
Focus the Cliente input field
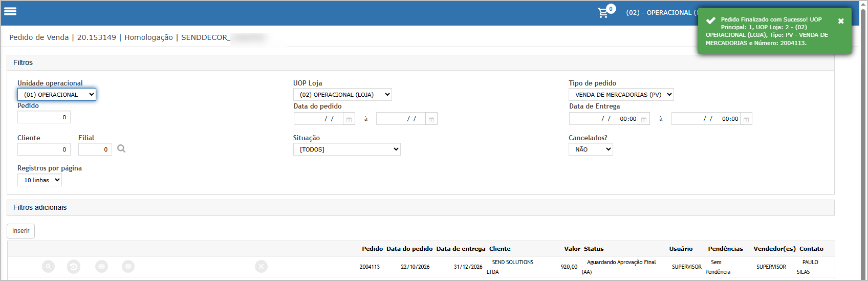44,149
